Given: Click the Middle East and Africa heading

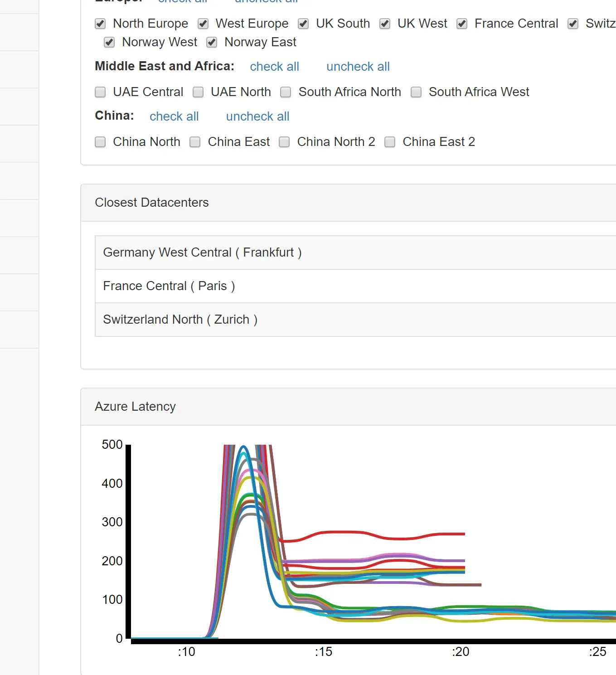Looking at the screenshot, I should tap(165, 66).
